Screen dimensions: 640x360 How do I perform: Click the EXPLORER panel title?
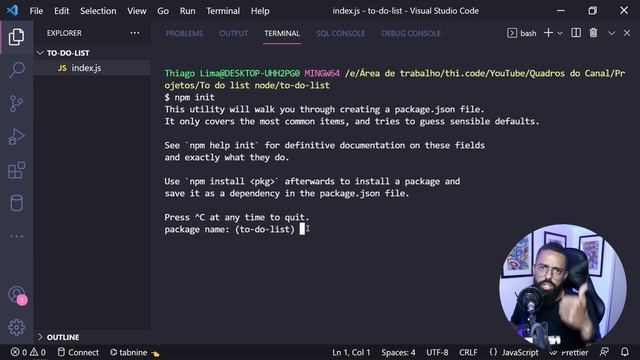[64, 33]
